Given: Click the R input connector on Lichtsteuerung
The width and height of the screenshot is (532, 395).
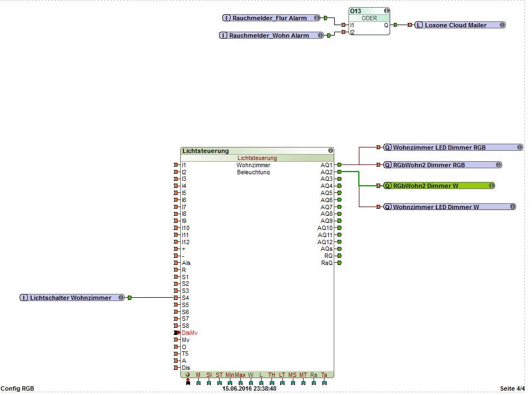Looking at the screenshot, I should pyautogui.click(x=176, y=270).
